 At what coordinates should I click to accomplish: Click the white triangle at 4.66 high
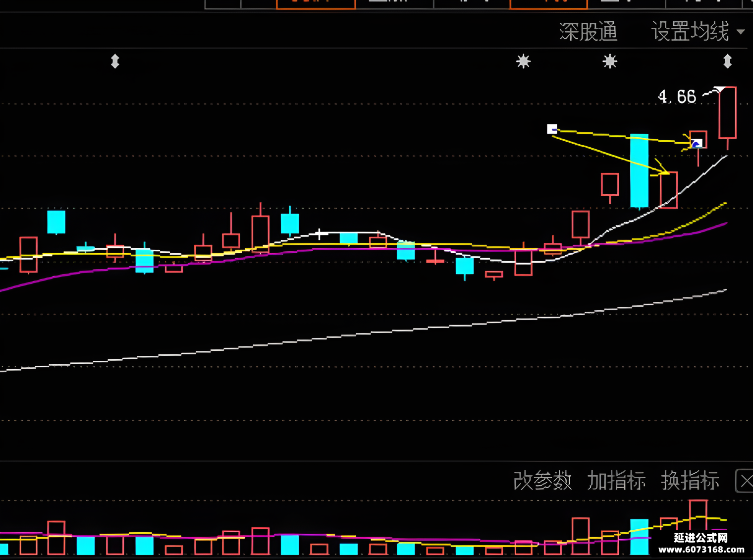click(719, 89)
